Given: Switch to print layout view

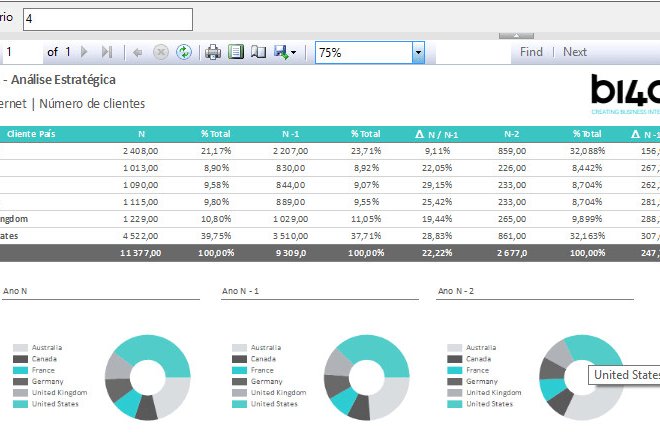Looking at the screenshot, I should pyautogui.click(x=236, y=52).
